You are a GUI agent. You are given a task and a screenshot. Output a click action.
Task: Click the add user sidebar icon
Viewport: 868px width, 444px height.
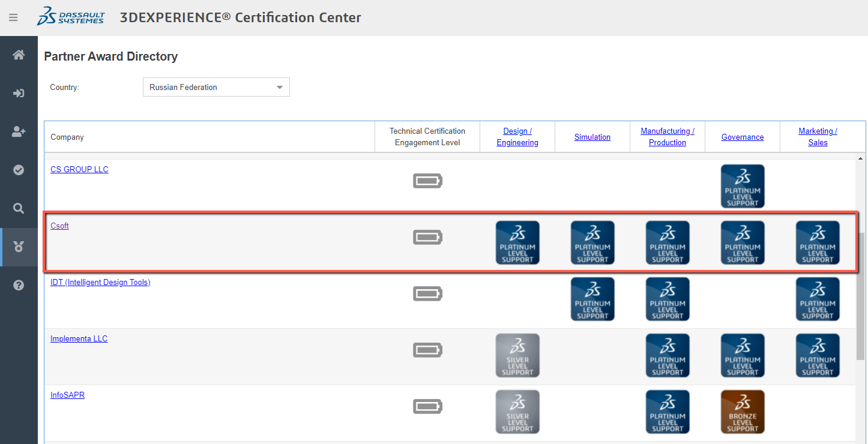[x=19, y=131]
